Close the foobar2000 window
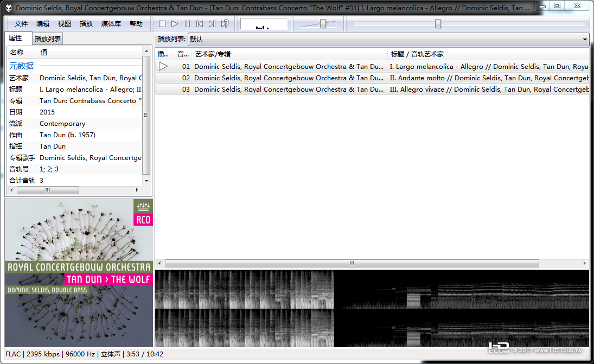The width and height of the screenshot is (594, 364). coord(577,5)
